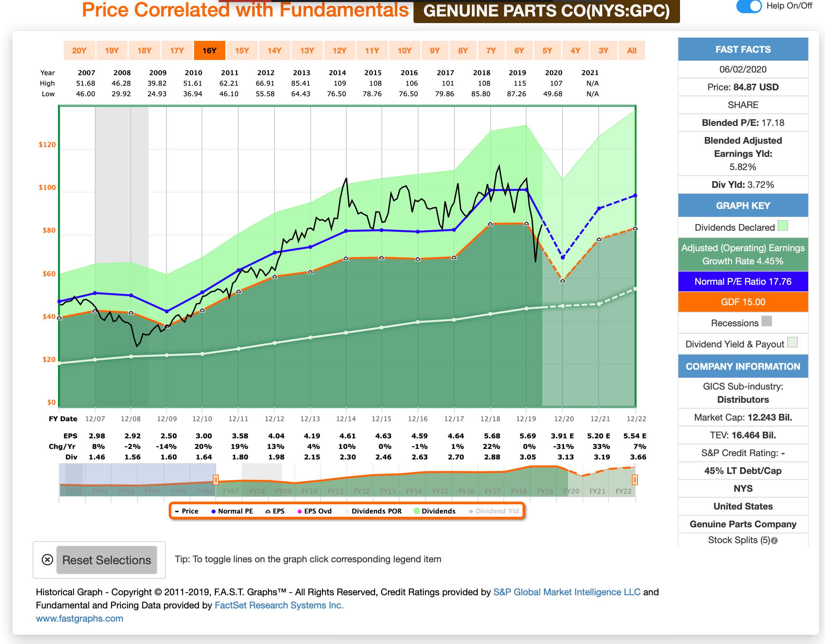Click Adjusted (Operating) Earnings Growth Rate key

point(743,254)
